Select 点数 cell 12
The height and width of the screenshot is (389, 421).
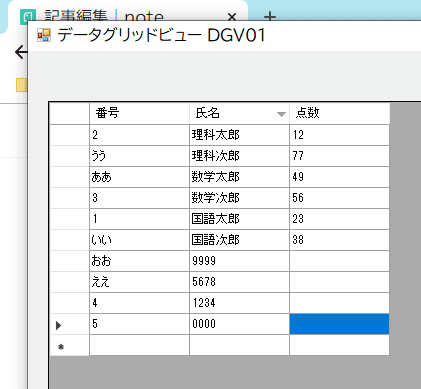(339, 135)
